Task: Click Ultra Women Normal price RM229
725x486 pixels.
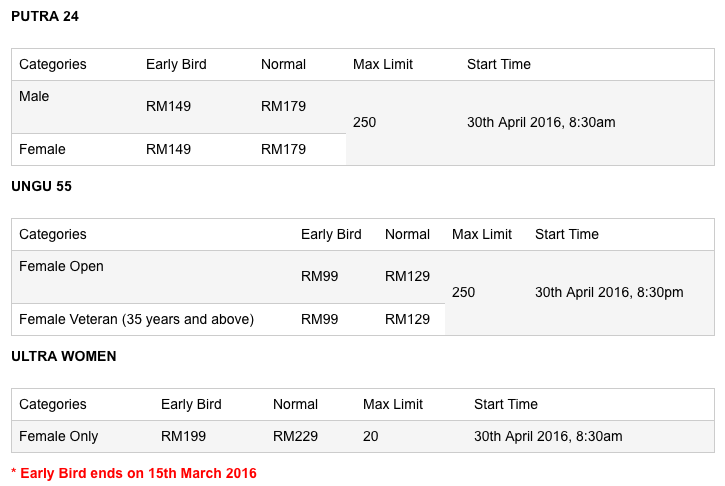Action: 295,437
